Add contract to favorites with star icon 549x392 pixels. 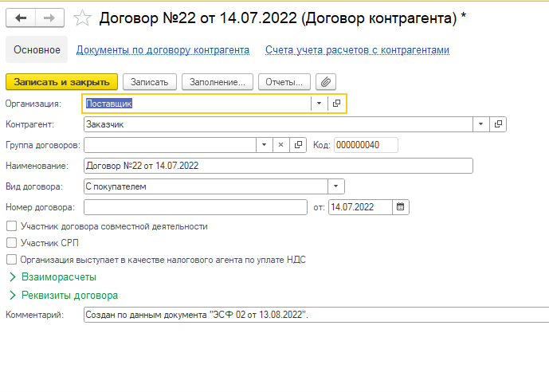81,17
